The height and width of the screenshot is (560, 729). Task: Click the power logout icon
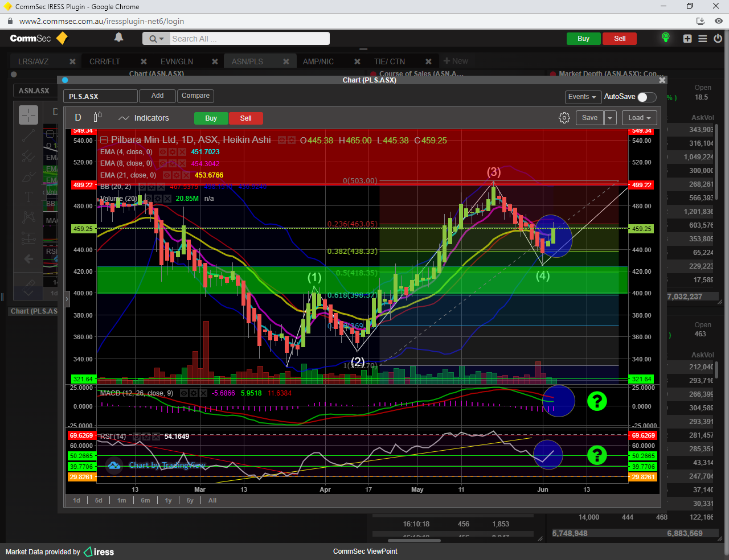tap(718, 39)
